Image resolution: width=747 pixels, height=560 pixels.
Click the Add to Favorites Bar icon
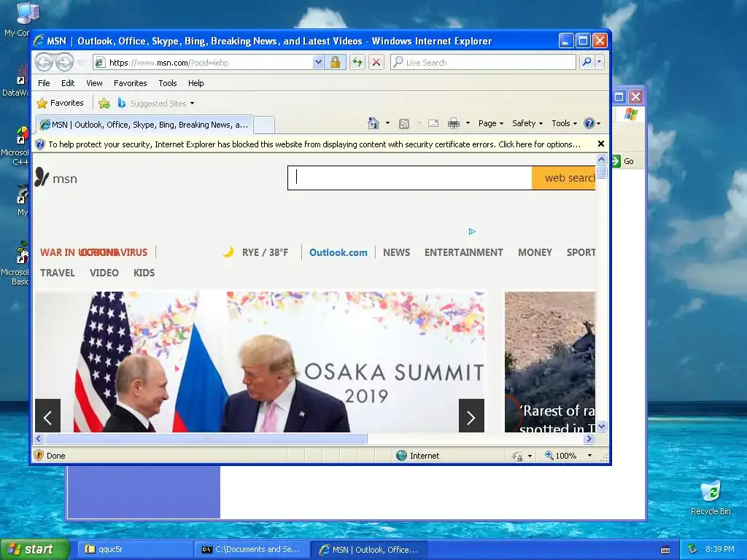point(104,103)
